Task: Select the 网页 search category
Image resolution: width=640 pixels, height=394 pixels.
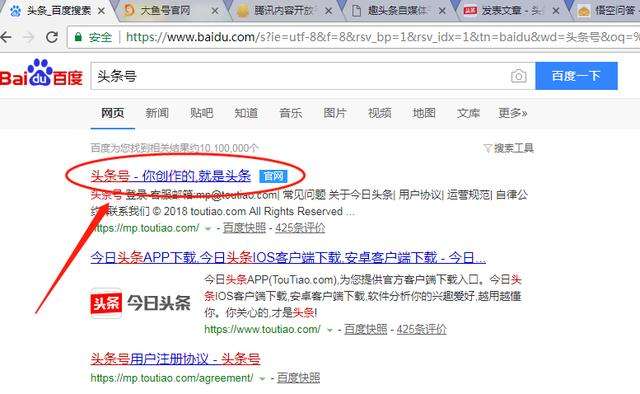Action: [x=113, y=113]
